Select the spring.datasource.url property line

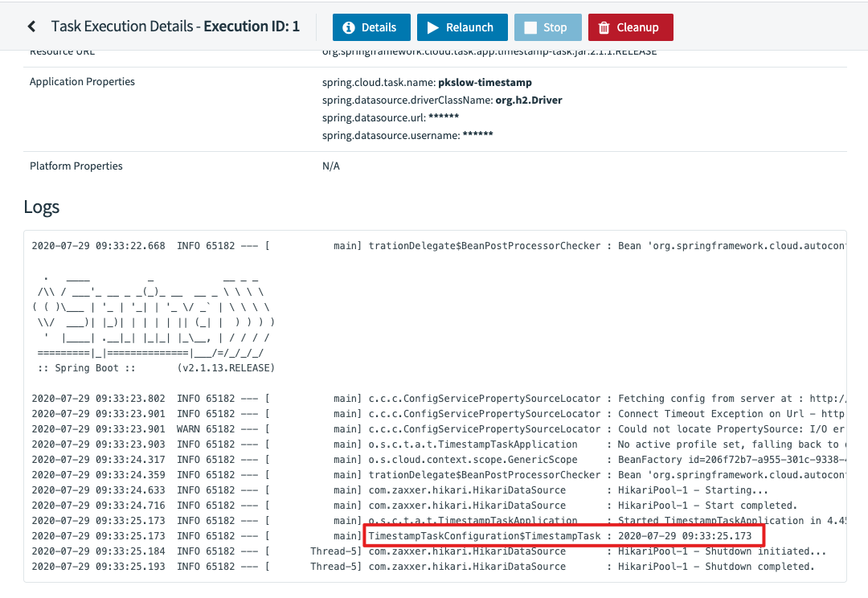[391, 118]
